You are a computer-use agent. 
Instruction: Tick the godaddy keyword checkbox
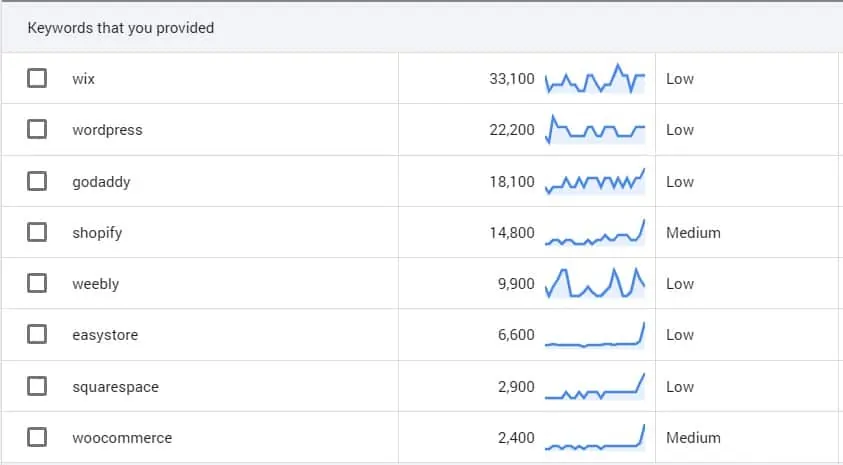pos(37,181)
